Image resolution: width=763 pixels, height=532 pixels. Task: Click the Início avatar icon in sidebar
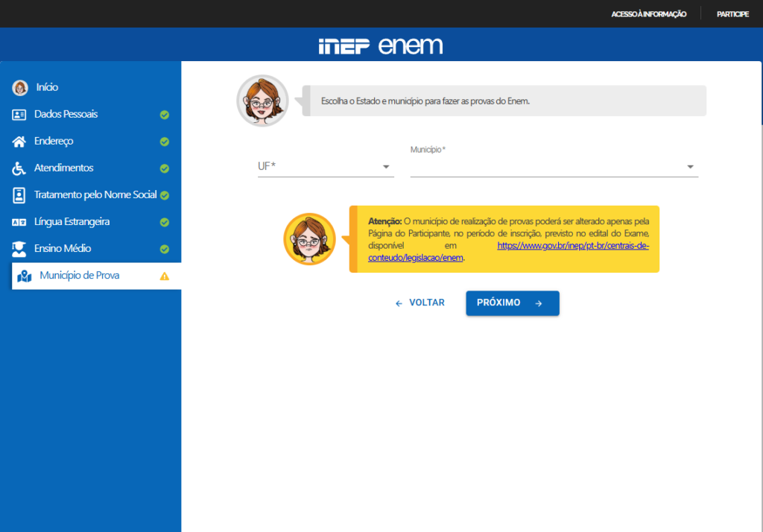click(x=20, y=88)
